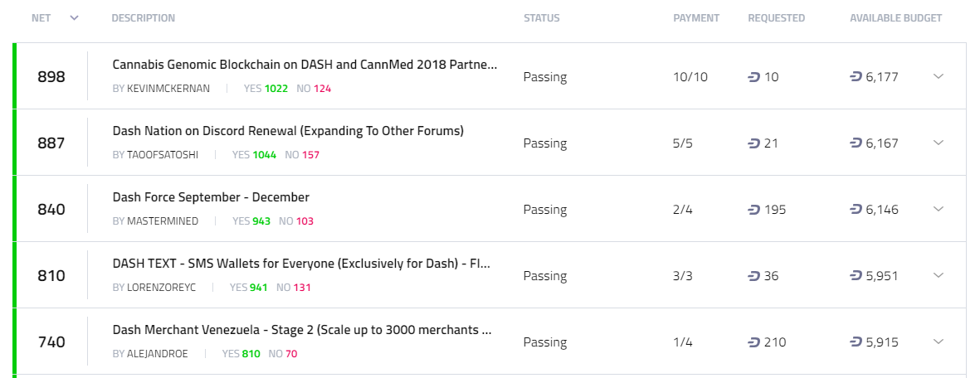Expand the Cannabis Genomic Blockchain proposal row

[x=939, y=76]
